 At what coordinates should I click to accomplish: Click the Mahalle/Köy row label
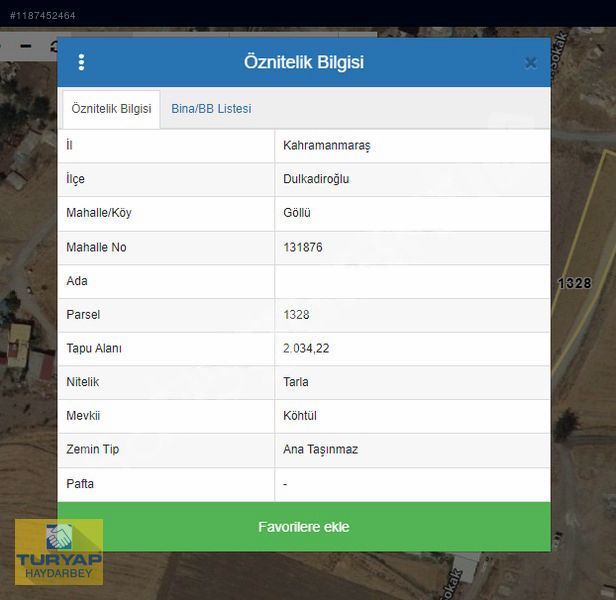[x=99, y=213]
